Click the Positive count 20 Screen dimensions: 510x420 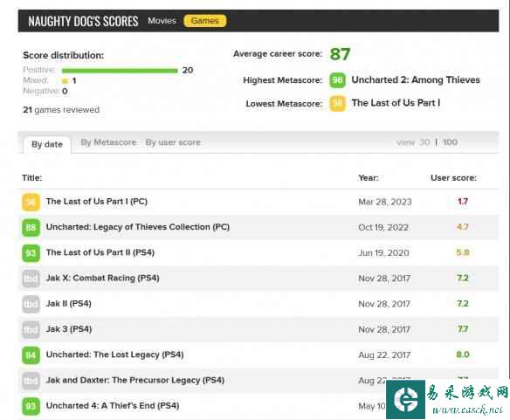tap(188, 70)
